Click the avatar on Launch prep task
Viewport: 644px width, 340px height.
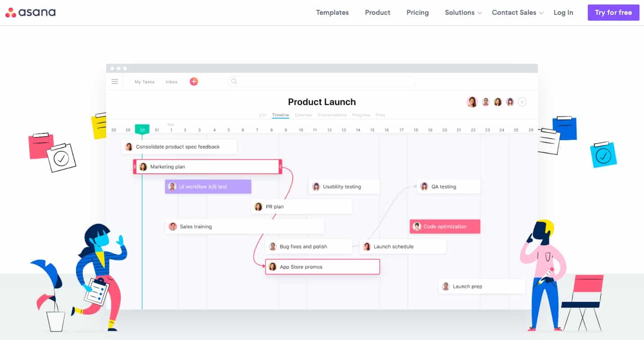tap(446, 287)
